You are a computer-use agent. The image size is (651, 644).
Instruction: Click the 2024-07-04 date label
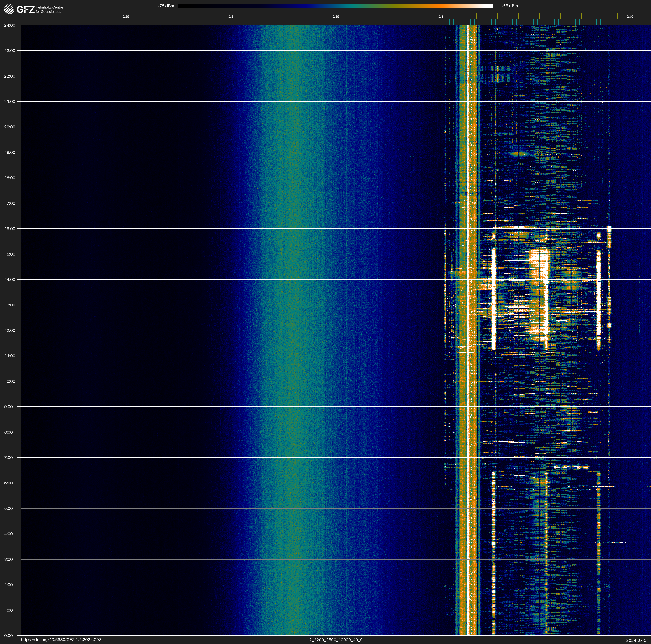pyautogui.click(x=637, y=640)
